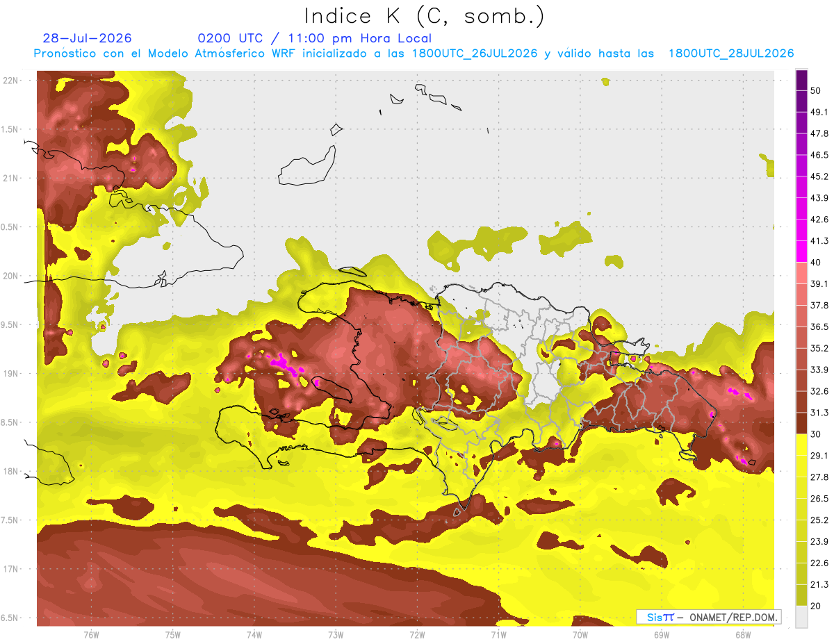834x644 pixels.
Task: Click the latitude label '8.5N'
Action: coord(10,422)
